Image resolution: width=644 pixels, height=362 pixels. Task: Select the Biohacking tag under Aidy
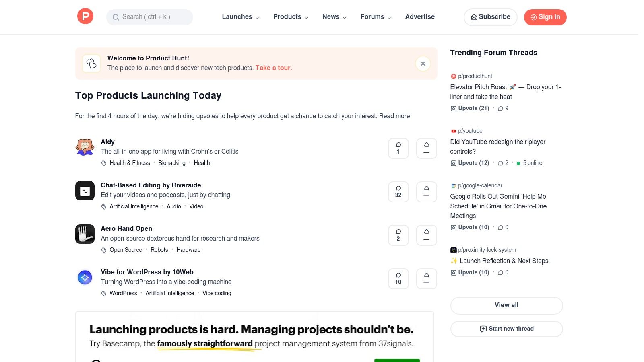[172, 163]
